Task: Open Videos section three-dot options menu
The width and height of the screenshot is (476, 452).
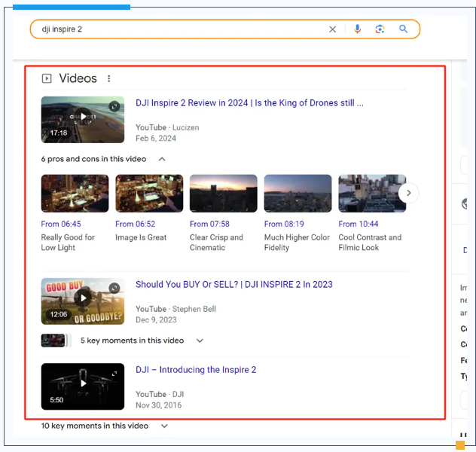Action: 109,78
